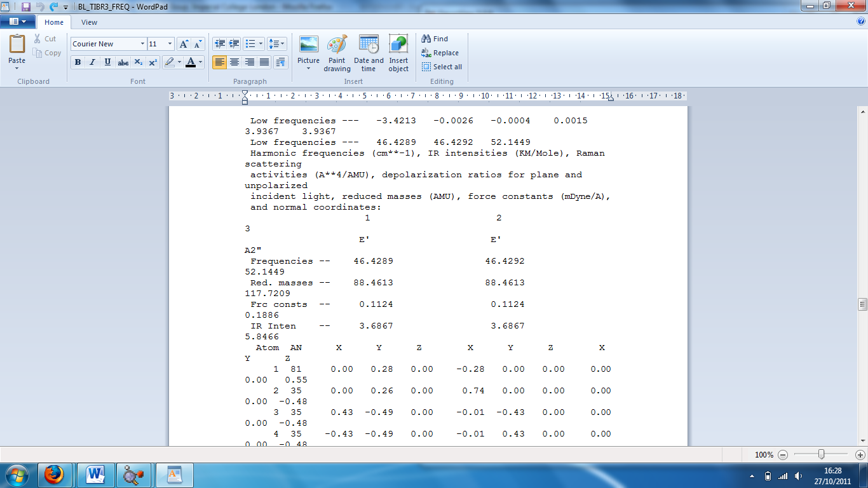Zoom in with the plus button
The image size is (868, 488).
[860, 455]
